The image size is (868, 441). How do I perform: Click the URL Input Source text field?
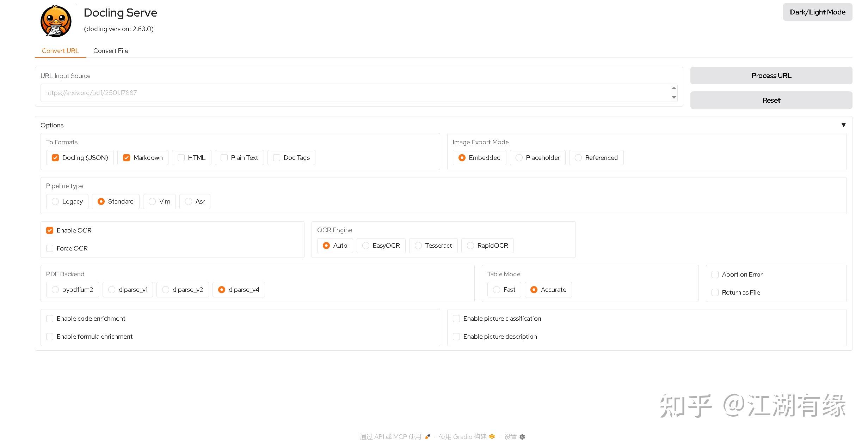point(352,93)
